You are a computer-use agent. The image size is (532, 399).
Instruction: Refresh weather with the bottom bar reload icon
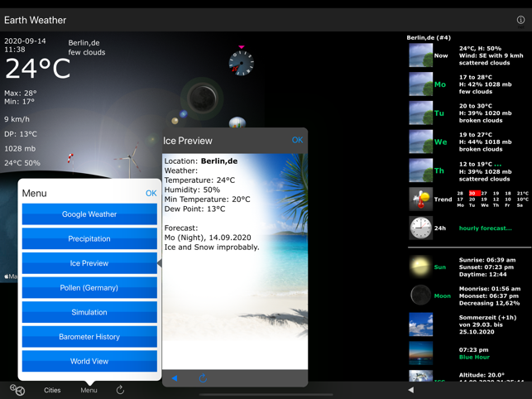(120, 390)
